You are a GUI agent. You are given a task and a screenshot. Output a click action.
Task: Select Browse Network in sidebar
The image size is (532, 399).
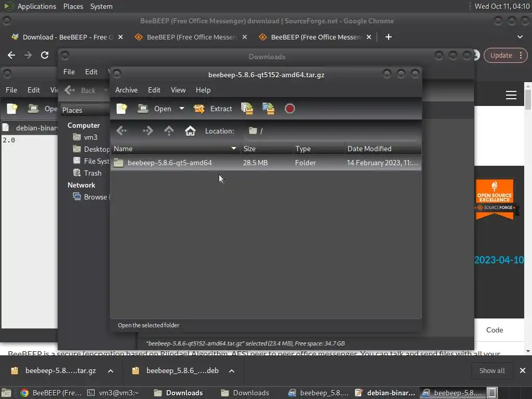tap(91, 197)
